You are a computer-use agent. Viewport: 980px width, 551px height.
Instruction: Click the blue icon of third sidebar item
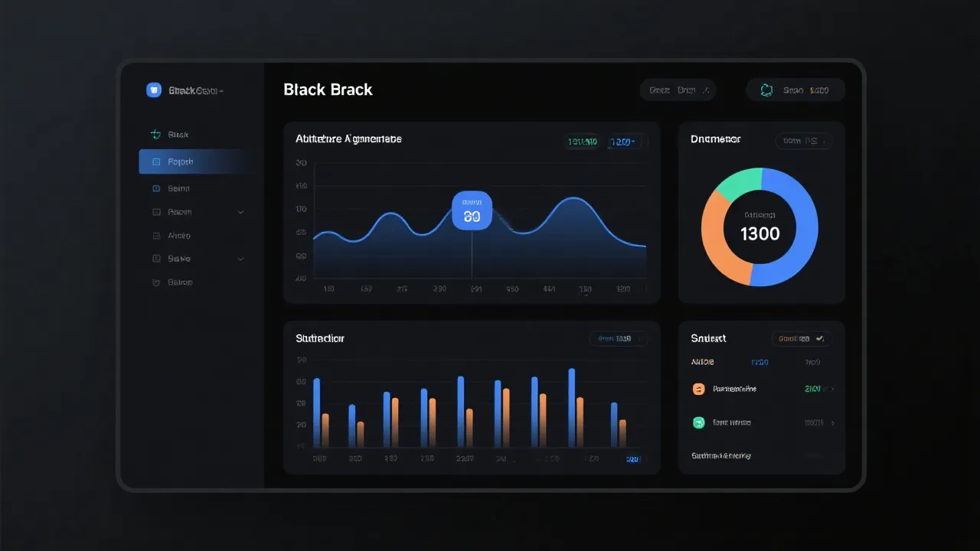tap(156, 188)
